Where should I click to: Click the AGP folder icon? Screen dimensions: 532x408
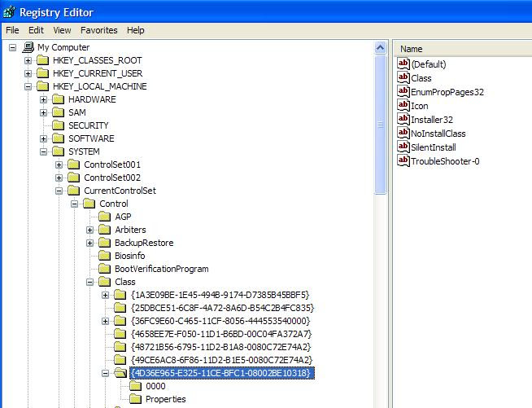(104, 217)
